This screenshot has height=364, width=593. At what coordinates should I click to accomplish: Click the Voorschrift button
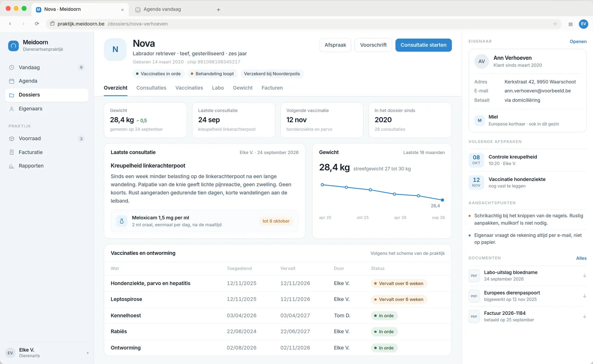[x=373, y=45]
